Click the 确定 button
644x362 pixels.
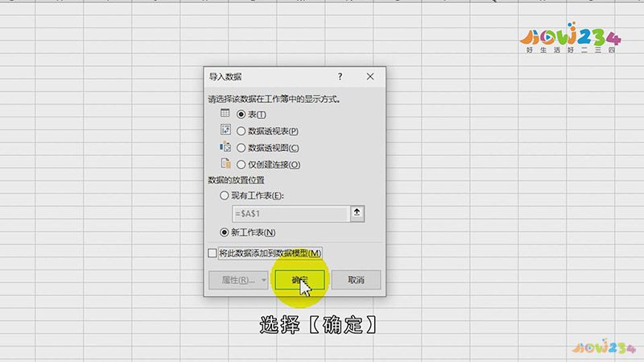[x=299, y=280]
